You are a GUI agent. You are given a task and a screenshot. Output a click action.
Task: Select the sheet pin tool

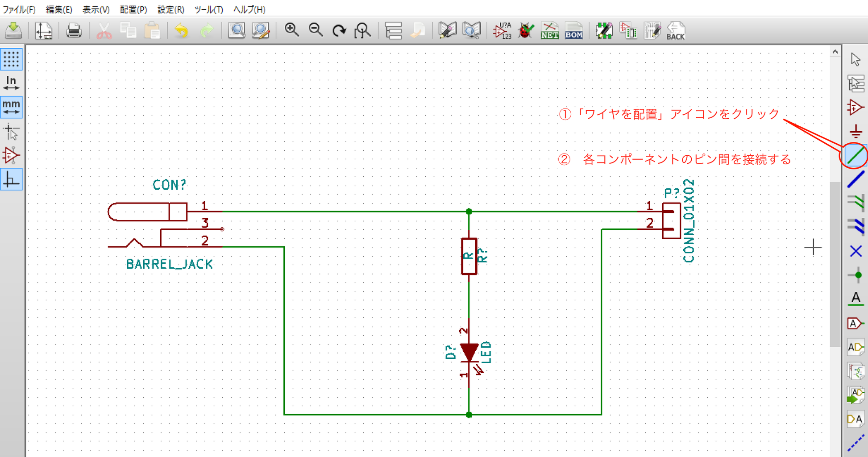pyautogui.click(x=856, y=419)
